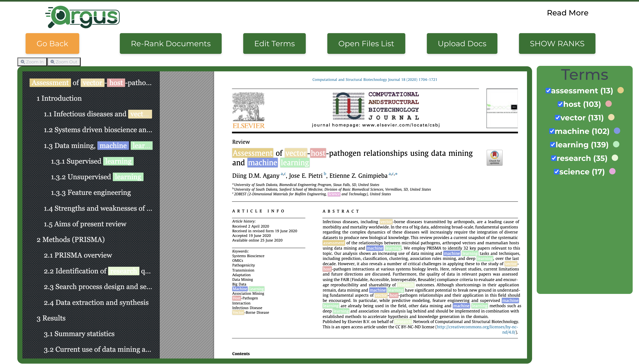Click the orange Go Back button

(x=52, y=43)
